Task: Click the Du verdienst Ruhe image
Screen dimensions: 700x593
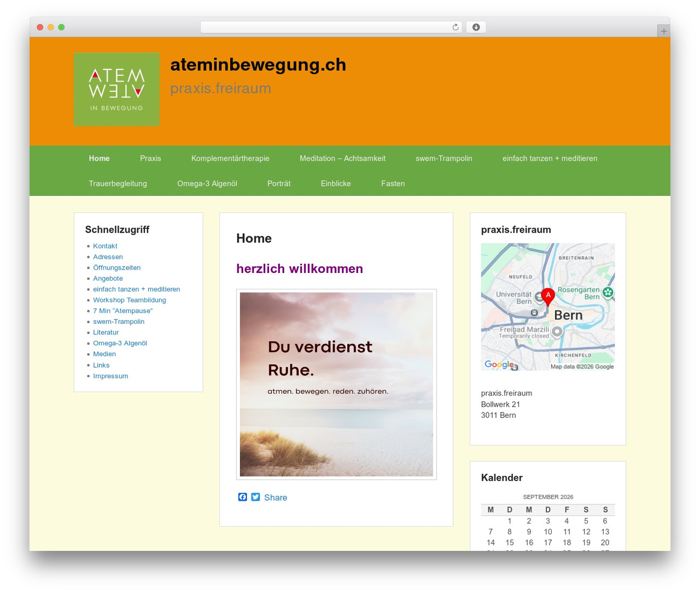Action: click(x=336, y=384)
